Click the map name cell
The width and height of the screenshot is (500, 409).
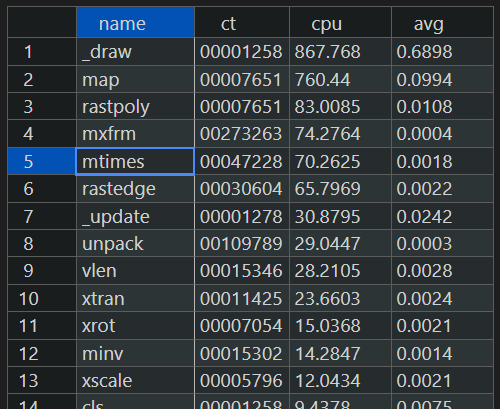pos(135,79)
